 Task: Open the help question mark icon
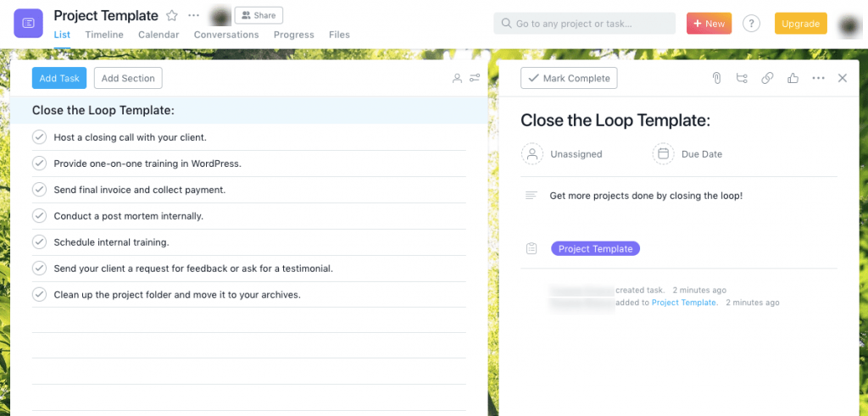[751, 24]
